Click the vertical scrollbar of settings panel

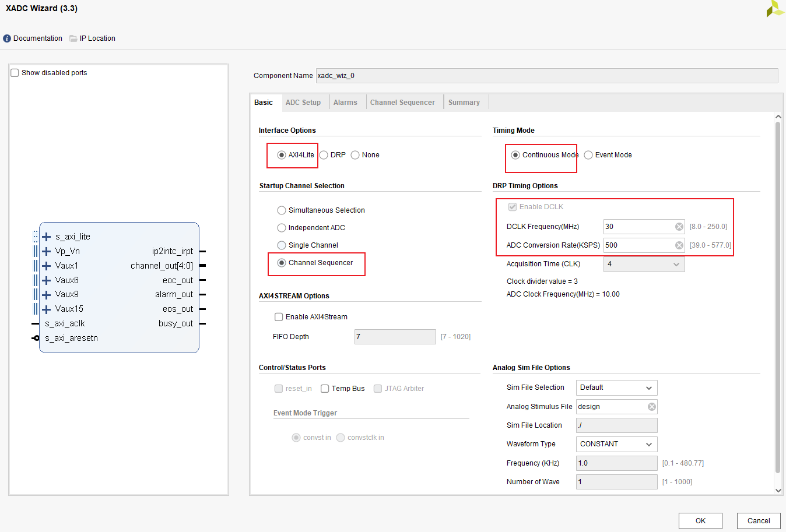[x=778, y=297]
